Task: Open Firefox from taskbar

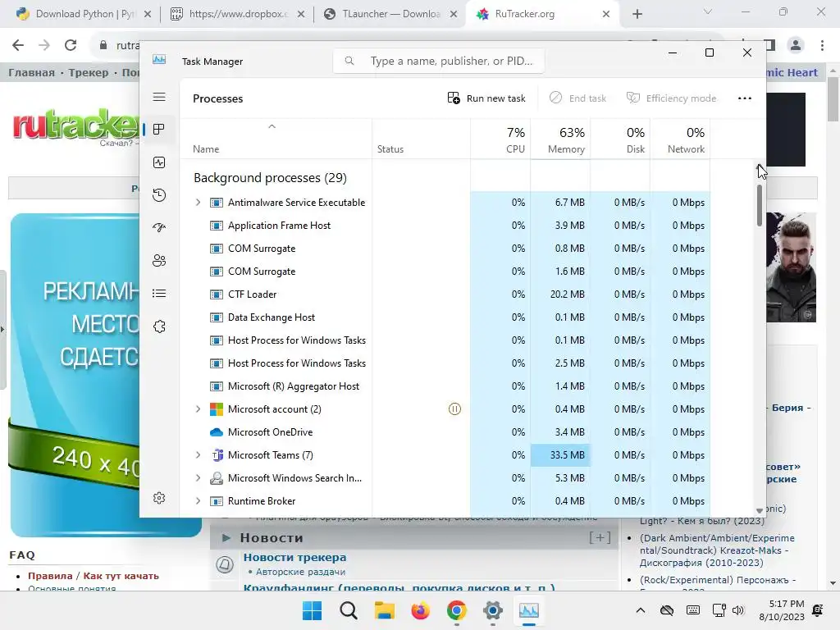Action: click(421, 610)
